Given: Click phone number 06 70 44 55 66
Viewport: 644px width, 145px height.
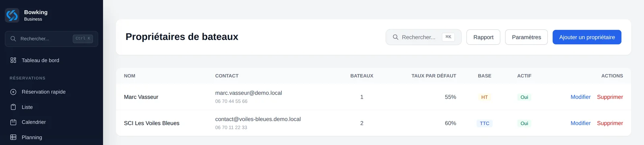Looking at the screenshot, I should (x=231, y=101).
